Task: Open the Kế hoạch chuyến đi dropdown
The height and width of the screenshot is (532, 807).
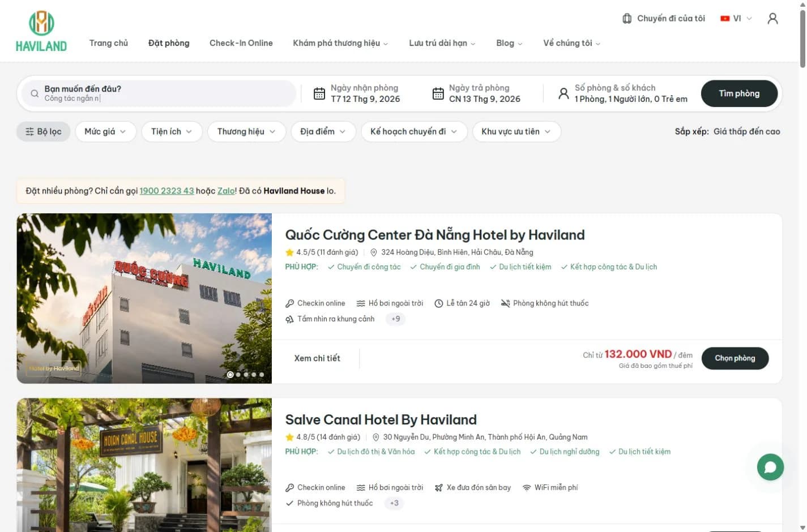Action: click(414, 131)
